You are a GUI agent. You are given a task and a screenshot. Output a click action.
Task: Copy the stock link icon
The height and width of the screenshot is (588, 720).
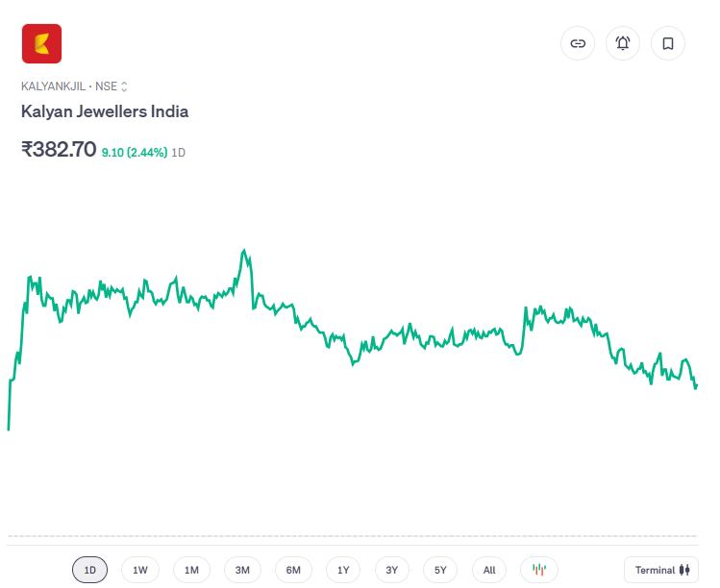(578, 43)
